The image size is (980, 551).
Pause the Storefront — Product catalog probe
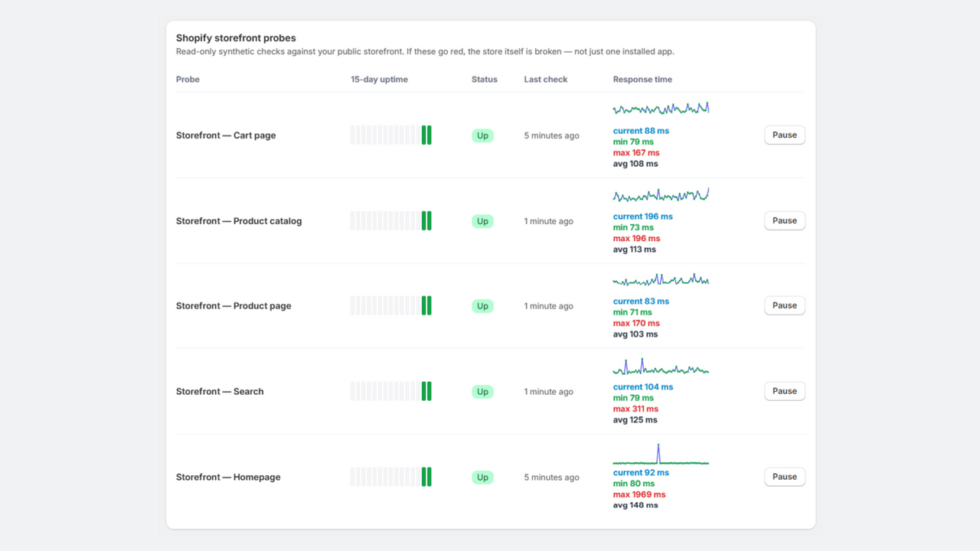(x=785, y=221)
